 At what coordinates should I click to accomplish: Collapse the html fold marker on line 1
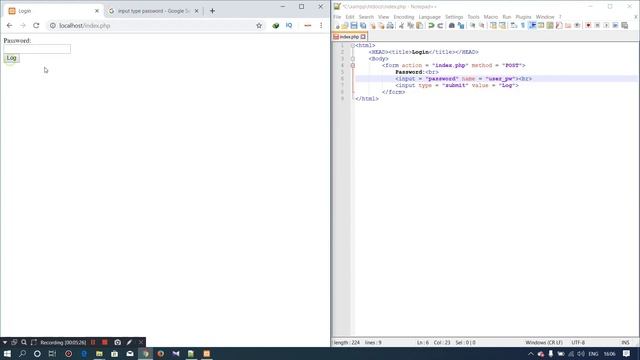click(353, 45)
